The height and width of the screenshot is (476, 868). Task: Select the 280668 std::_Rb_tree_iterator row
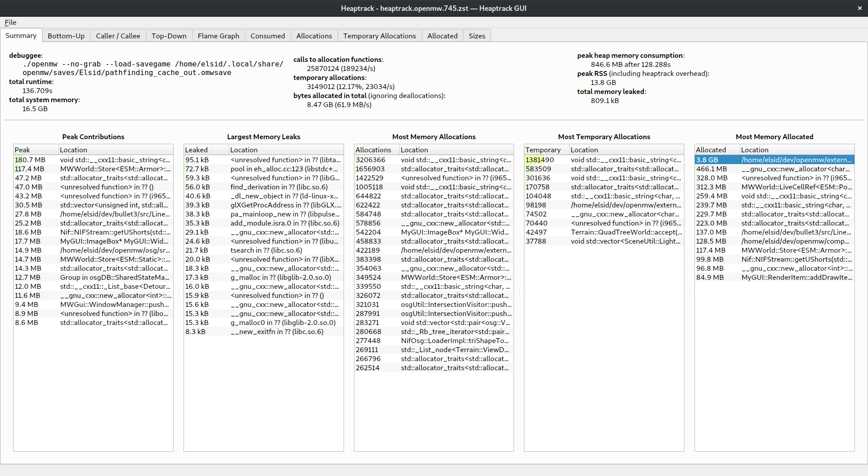[434, 331]
